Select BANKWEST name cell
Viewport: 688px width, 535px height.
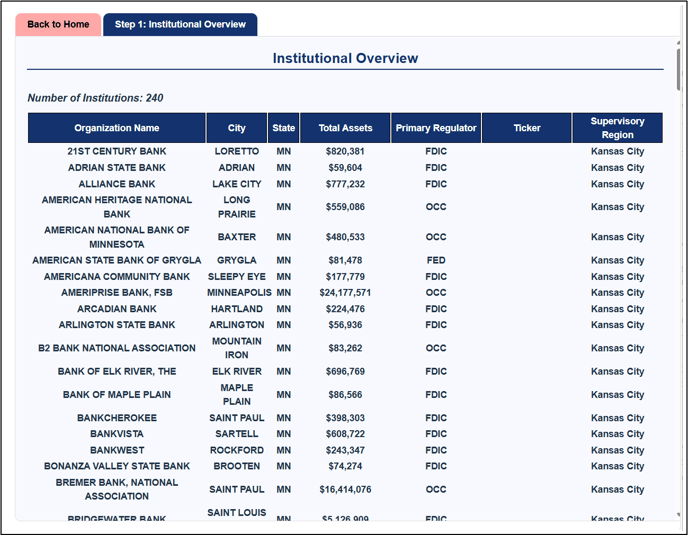[117, 450]
